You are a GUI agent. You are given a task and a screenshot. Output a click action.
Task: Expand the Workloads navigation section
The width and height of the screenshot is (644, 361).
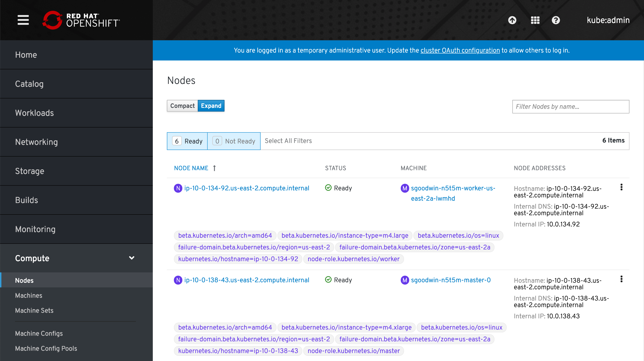tap(34, 113)
